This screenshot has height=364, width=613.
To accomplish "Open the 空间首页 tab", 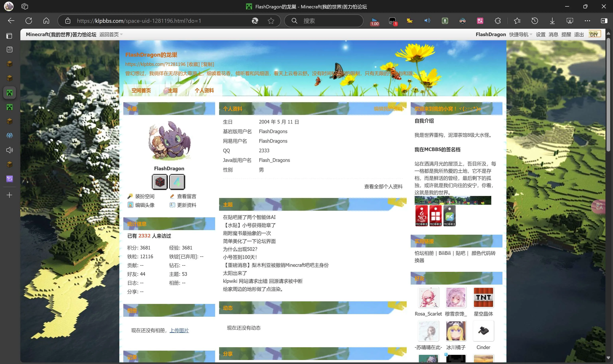I will coord(141,91).
